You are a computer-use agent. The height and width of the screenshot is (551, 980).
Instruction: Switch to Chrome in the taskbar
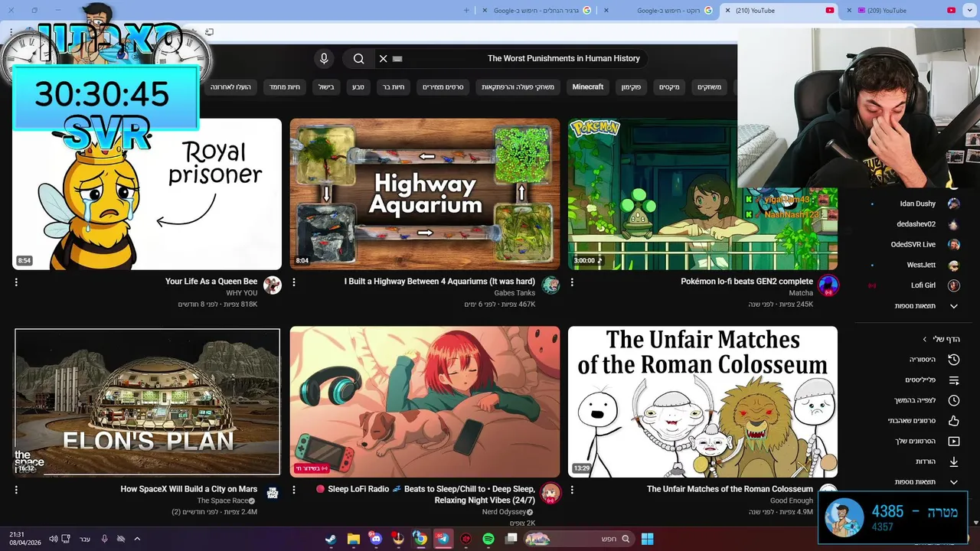420,539
